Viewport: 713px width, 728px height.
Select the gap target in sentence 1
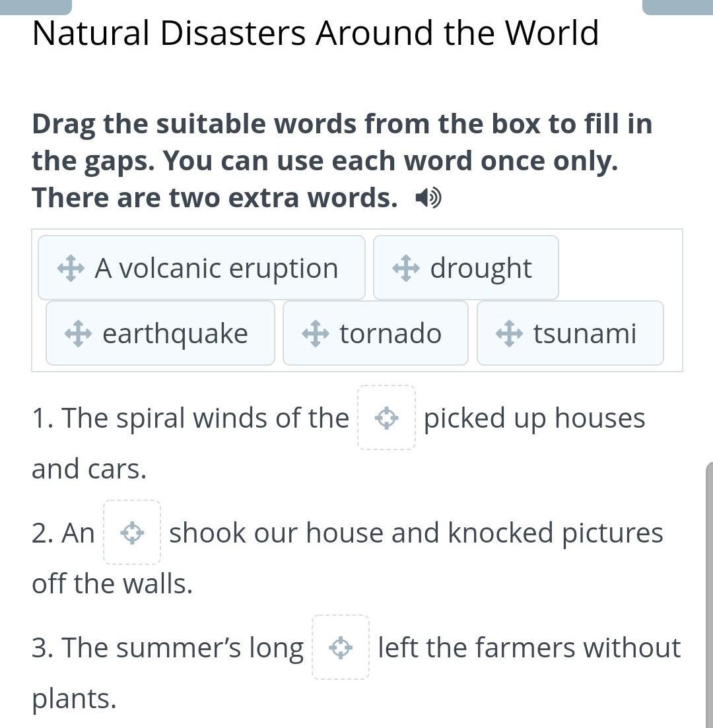(x=387, y=418)
